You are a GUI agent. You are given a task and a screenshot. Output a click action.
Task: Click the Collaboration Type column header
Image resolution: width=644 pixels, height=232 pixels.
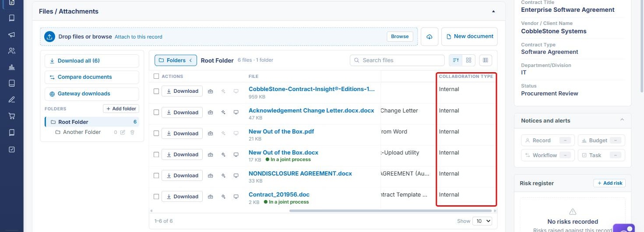pyautogui.click(x=466, y=76)
